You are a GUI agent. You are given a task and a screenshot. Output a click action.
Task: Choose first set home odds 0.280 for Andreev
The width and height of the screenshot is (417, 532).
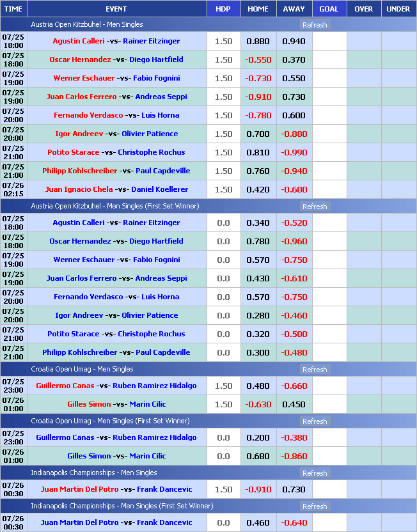coord(258,315)
